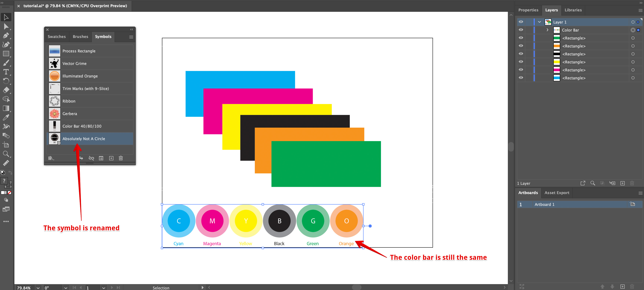Expand the Color Bar group
The image size is (644, 290).
pos(547,30)
